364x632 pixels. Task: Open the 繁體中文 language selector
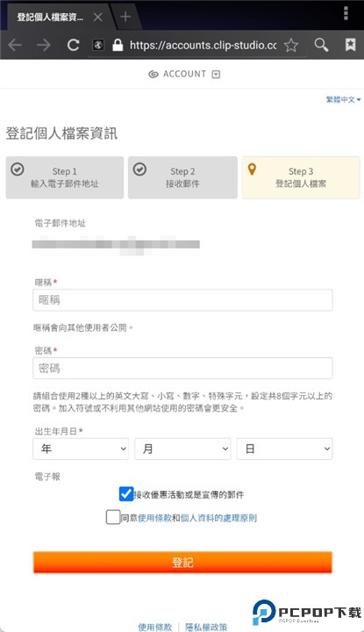coord(344,99)
